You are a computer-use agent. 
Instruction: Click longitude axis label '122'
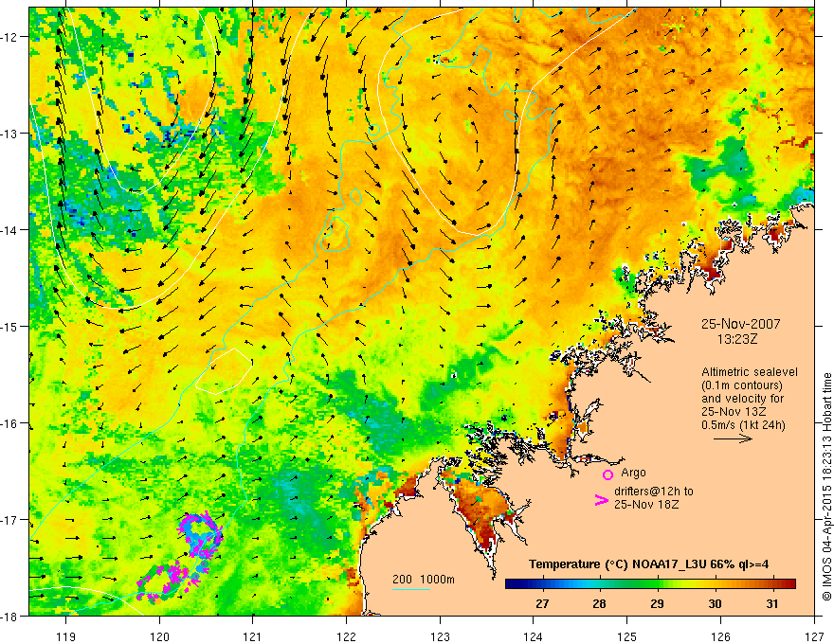click(x=346, y=636)
